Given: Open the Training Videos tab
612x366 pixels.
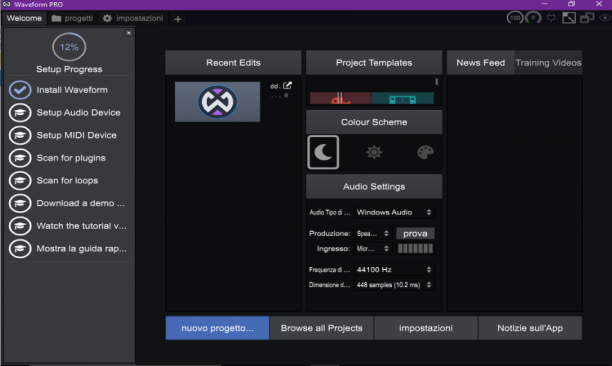Looking at the screenshot, I should click(x=548, y=63).
